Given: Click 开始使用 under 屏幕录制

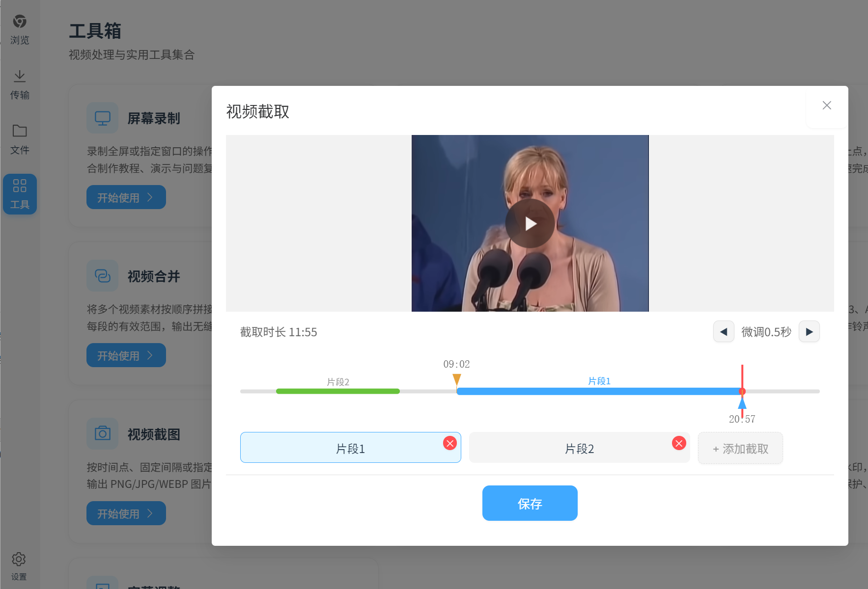Looking at the screenshot, I should (x=126, y=197).
